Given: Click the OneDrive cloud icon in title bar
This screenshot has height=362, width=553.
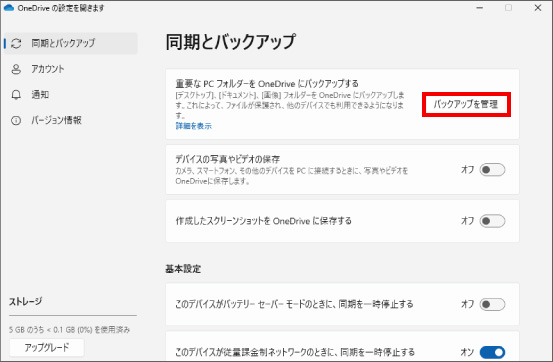Looking at the screenshot, I should [8, 8].
